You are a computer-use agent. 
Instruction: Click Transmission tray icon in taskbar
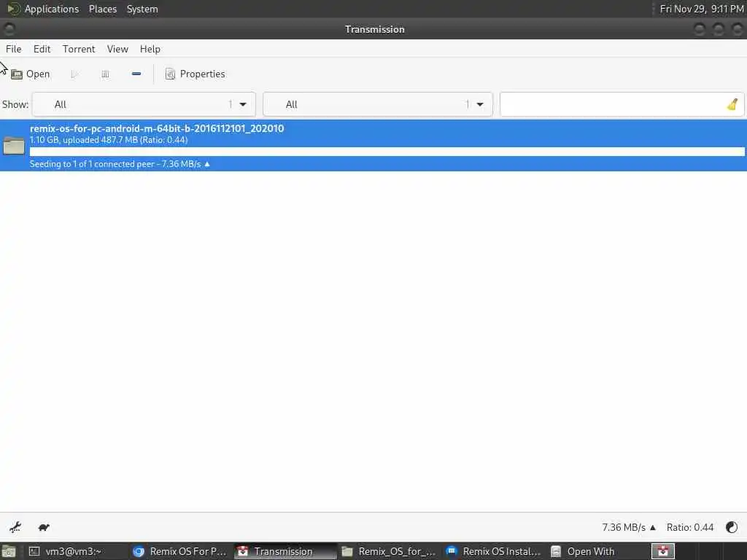point(662,551)
